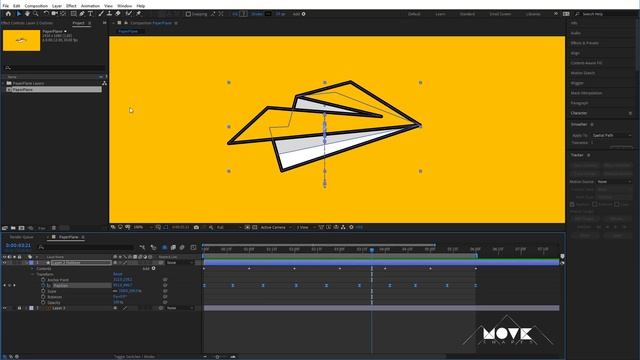640x360 pixels.
Task: Toggle Rotation property stopwatch
Action: [43, 297]
